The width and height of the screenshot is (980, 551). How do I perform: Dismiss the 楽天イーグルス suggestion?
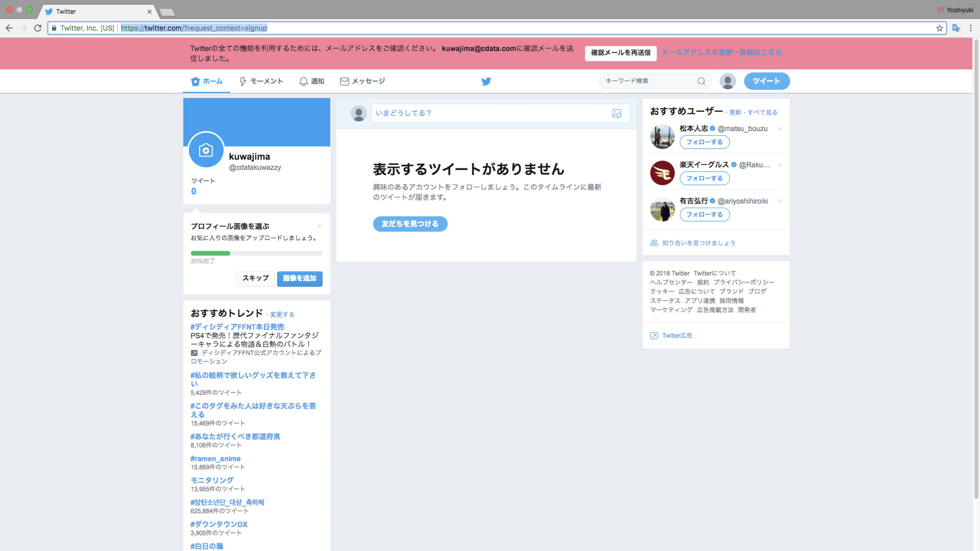click(779, 165)
